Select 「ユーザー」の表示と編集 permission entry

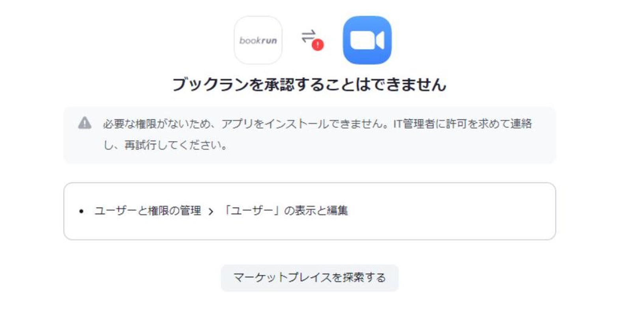click(x=285, y=211)
